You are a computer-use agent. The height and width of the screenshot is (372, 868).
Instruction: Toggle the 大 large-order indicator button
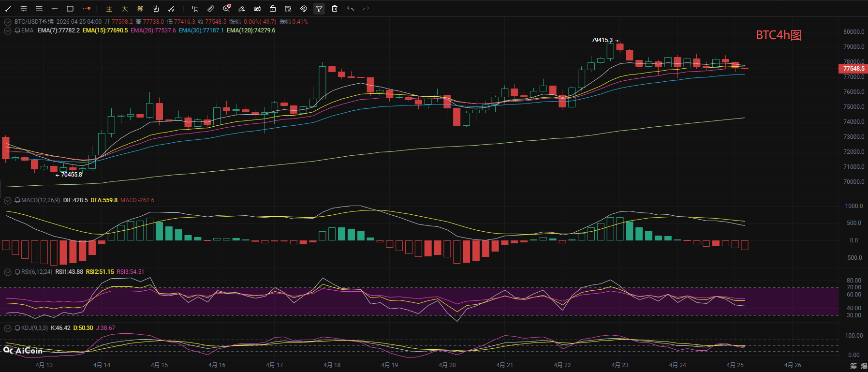click(x=125, y=9)
